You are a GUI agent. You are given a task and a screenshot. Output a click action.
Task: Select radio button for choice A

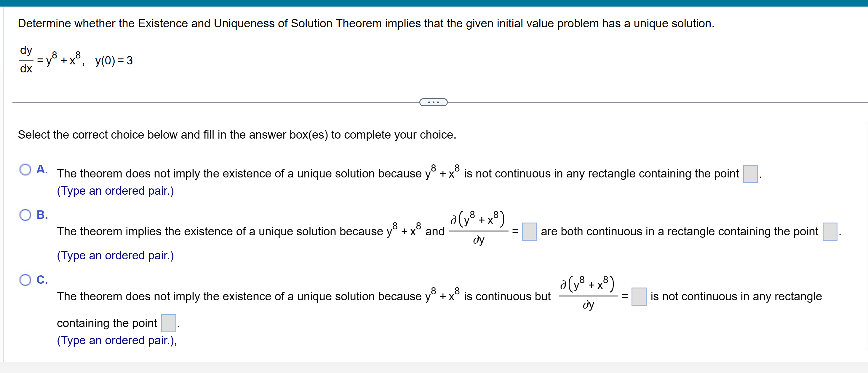[x=25, y=169]
